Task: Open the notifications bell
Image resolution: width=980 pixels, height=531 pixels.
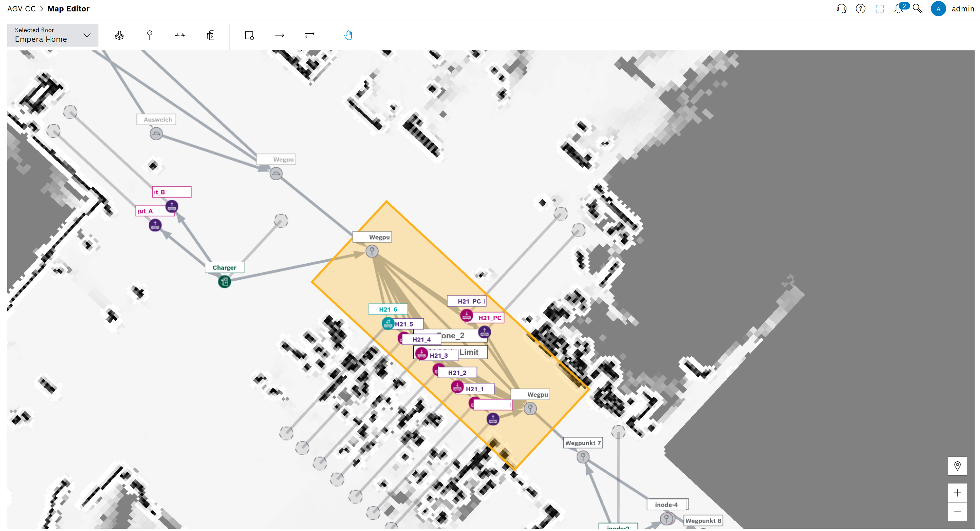Action: click(x=899, y=9)
